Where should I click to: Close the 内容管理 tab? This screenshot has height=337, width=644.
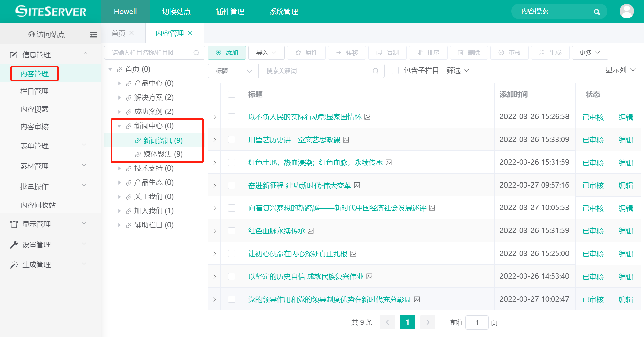tap(190, 33)
